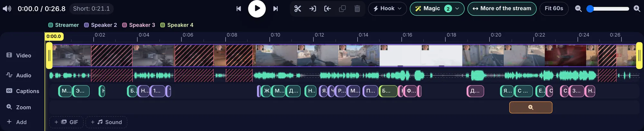Screen dimensions: 644x131
Task: Select the orange zoom effect block
Action: (x=531, y=107)
